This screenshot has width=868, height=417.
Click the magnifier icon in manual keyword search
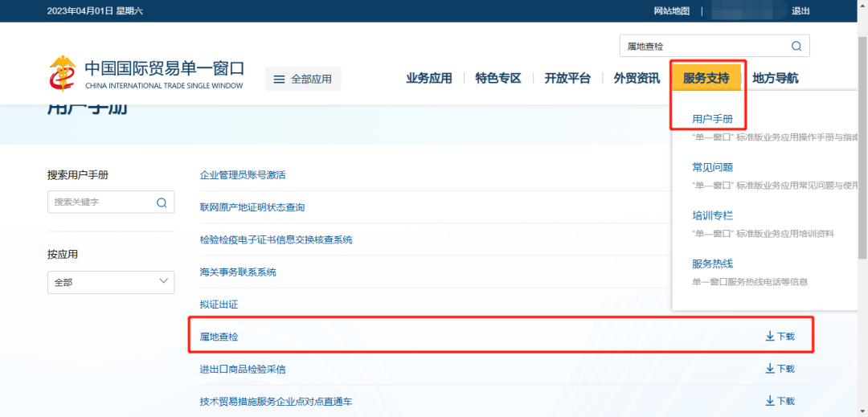[162, 202]
